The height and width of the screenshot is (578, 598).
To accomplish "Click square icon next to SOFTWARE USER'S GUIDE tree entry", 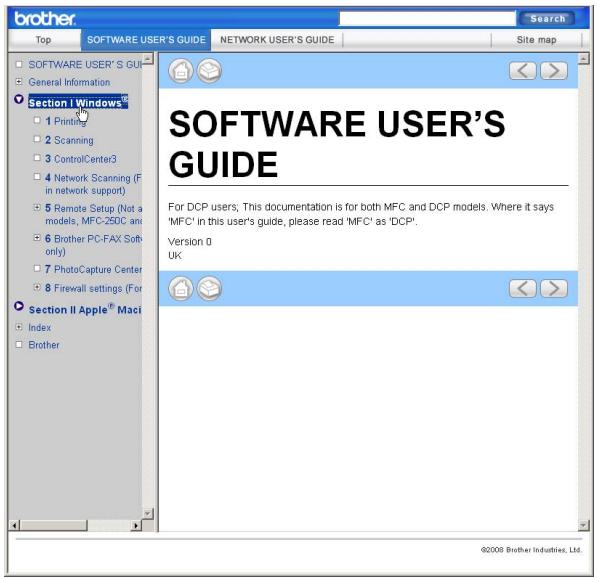I will coord(19,64).
